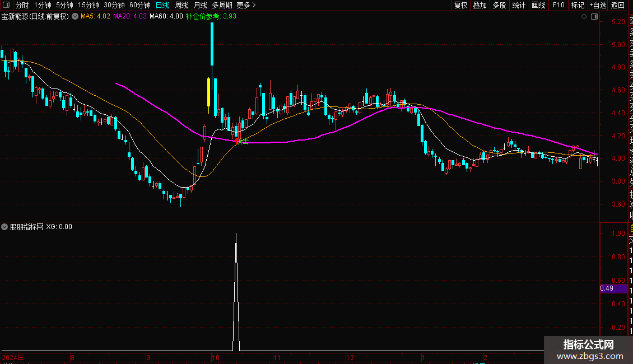Click the XG: 0.00 indicator value
Screen dimensions: 633x364
pyautogui.click(x=59, y=227)
